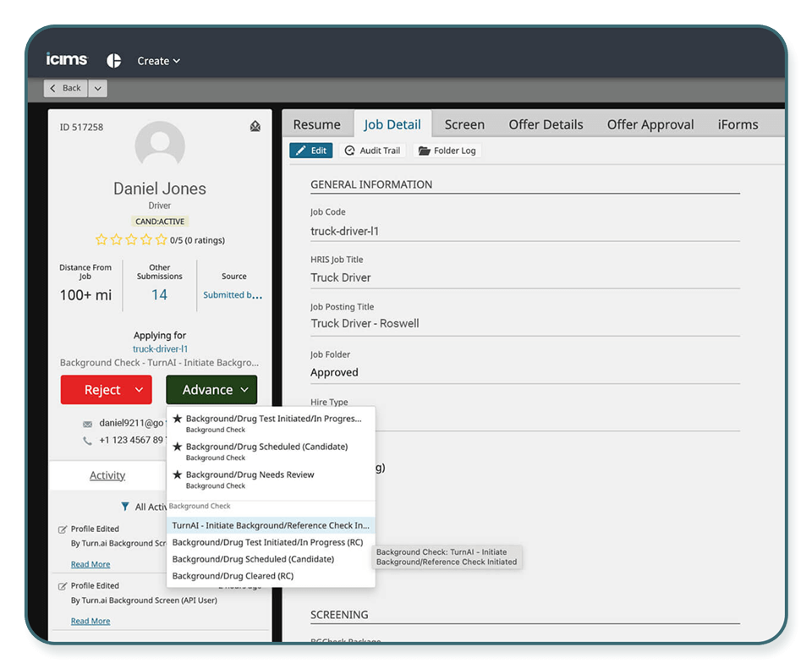812x669 pixels.
Task: Click the Audit Trail toolbar button
Action: (373, 151)
